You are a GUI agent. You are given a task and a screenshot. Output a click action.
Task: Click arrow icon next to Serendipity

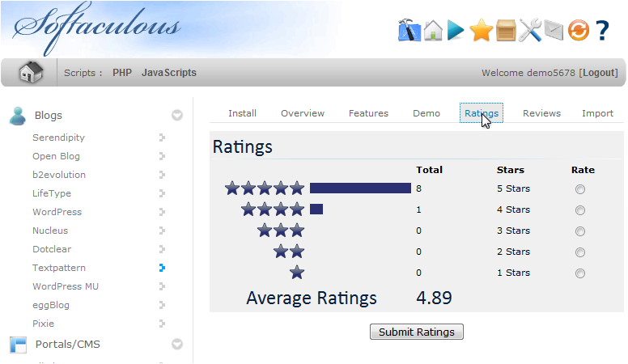coord(162,138)
